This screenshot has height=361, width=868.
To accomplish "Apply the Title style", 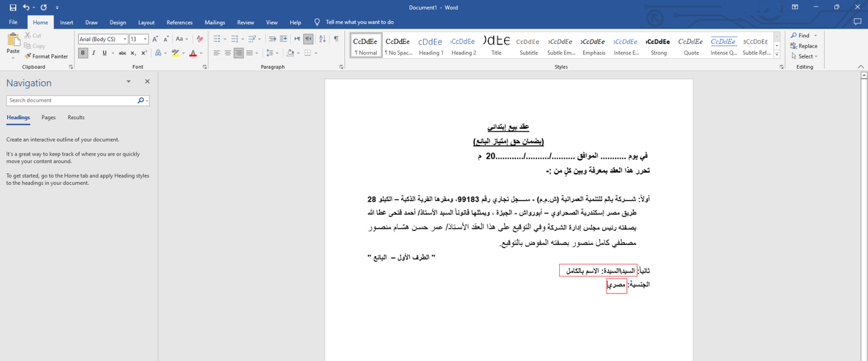I will pos(497,46).
